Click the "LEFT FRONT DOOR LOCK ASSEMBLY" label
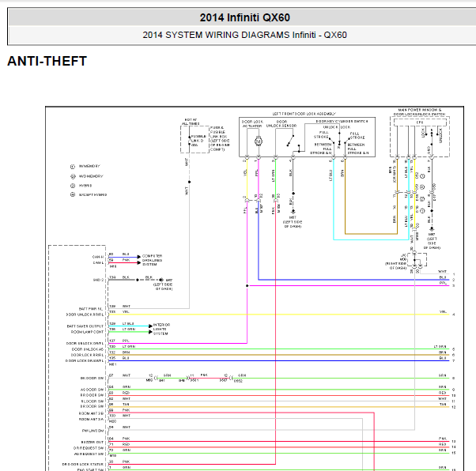 (304, 114)
